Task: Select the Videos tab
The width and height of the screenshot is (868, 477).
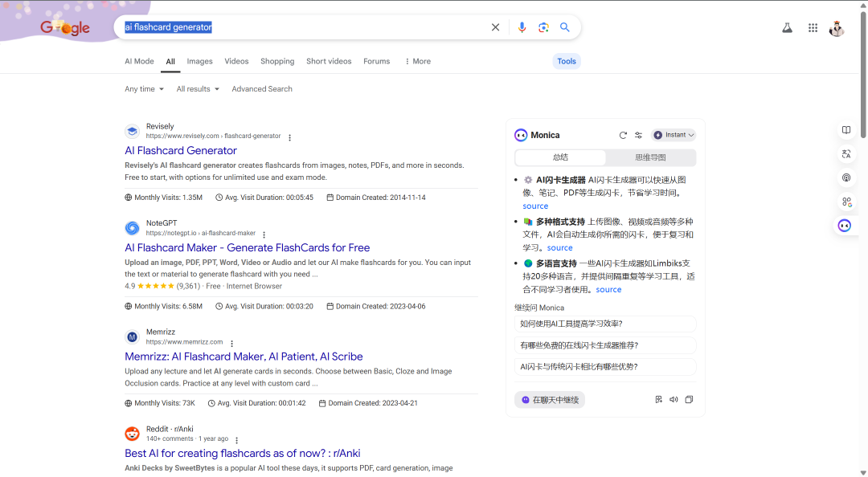Action: (x=236, y=61)
